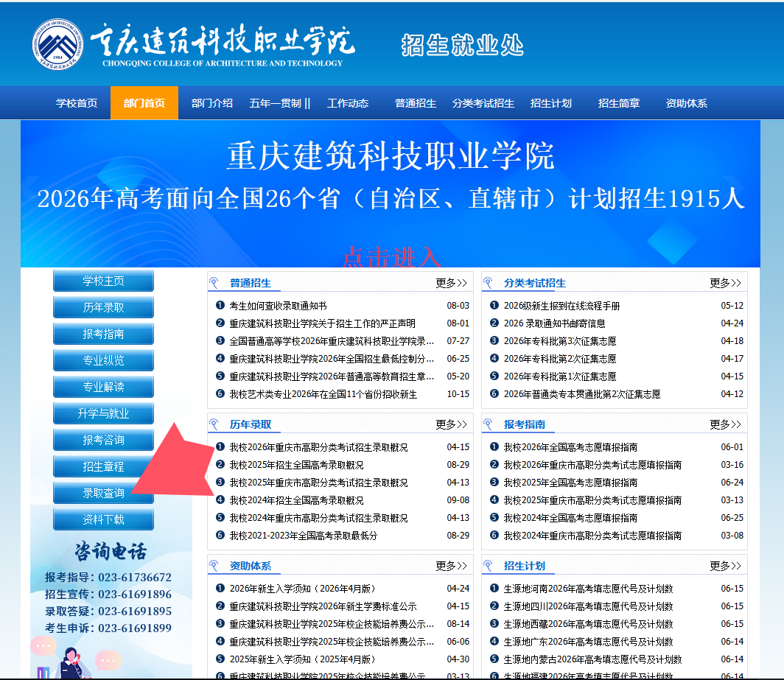Click 考生申诉 phone number 023-61691899

coord(135,628)
